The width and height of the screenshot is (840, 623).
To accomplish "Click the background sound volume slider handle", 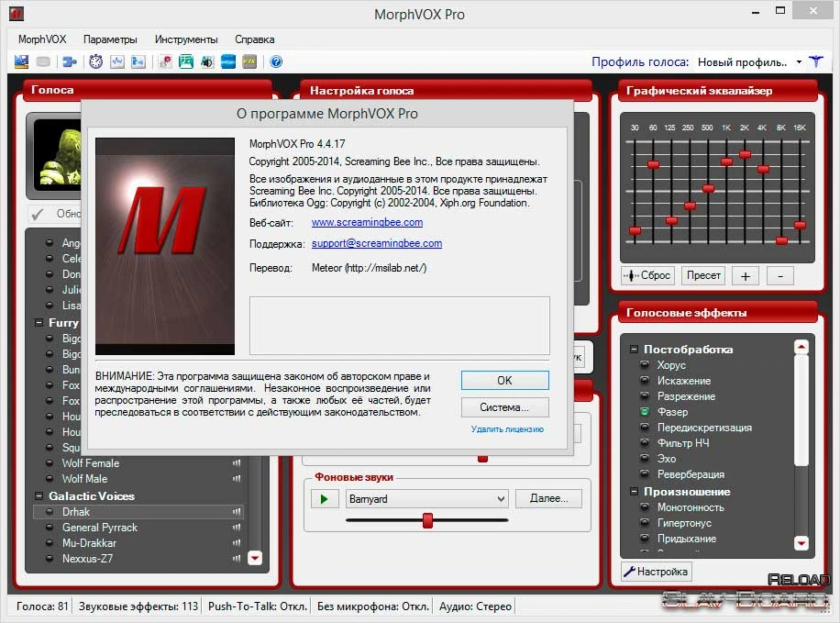I will [427, 520].
